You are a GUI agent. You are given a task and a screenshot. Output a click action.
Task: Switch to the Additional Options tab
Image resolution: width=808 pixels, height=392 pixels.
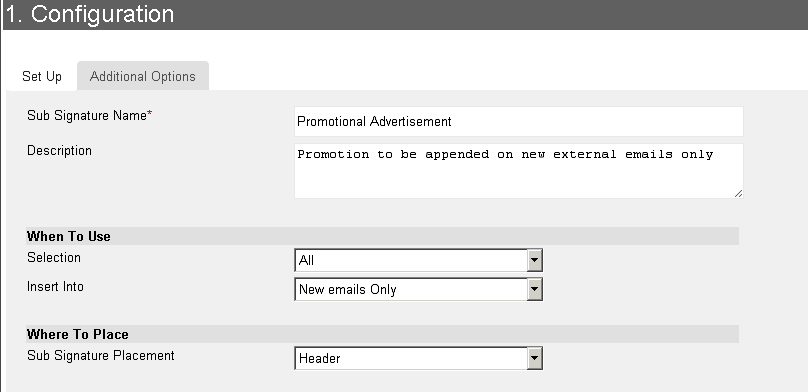pos(143,76)
